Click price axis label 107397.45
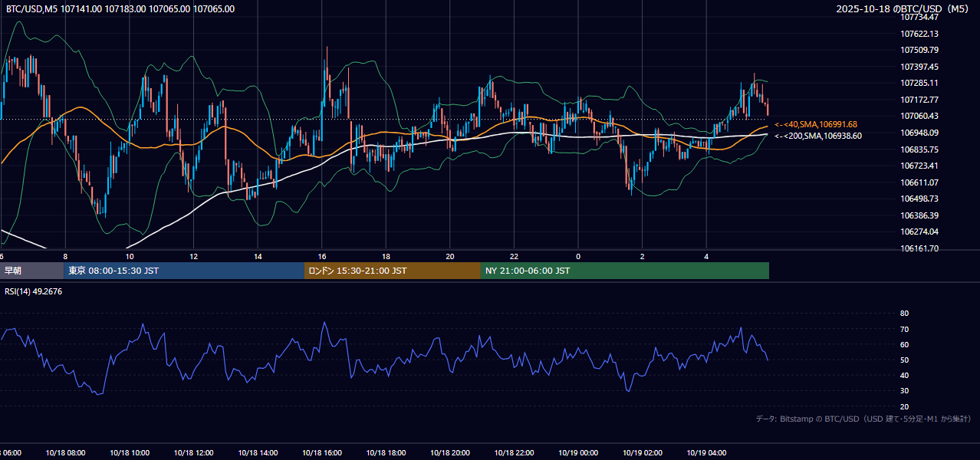 click(919, 67)
